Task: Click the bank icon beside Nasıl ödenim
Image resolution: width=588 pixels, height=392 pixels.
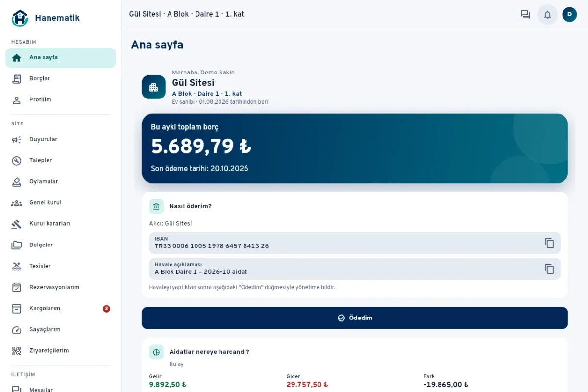Action: (x=156, y=206)
